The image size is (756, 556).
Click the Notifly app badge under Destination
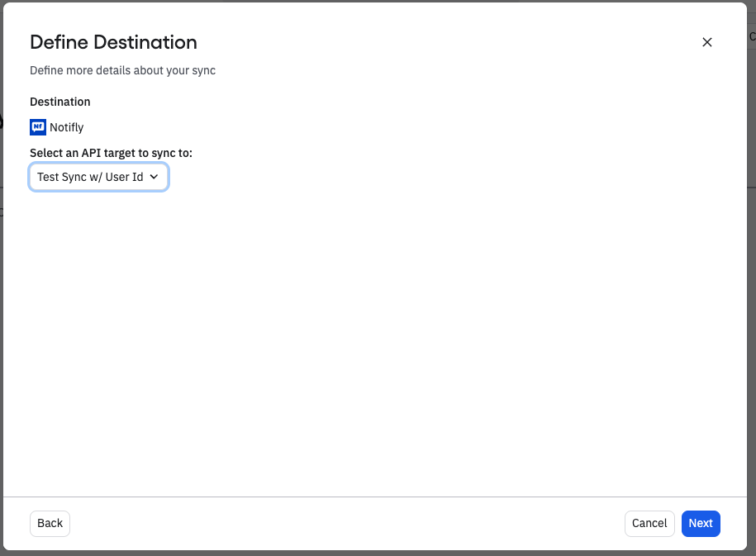coord(38,126)
